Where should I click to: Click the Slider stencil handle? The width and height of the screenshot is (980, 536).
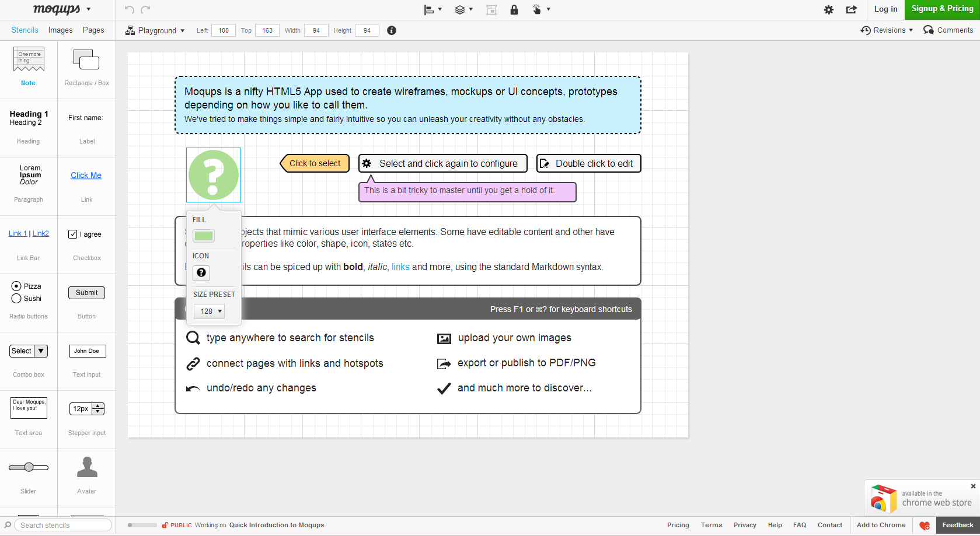(x=29, y=467)
